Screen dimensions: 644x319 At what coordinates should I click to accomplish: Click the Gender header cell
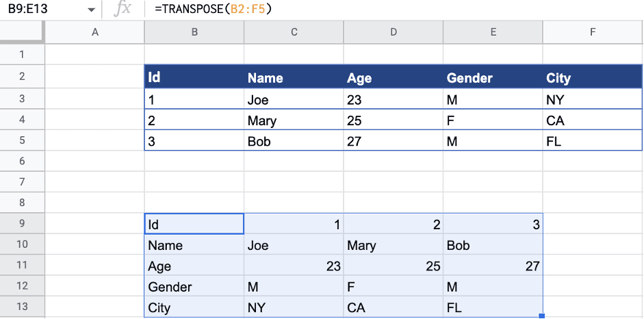coord(493,77)
